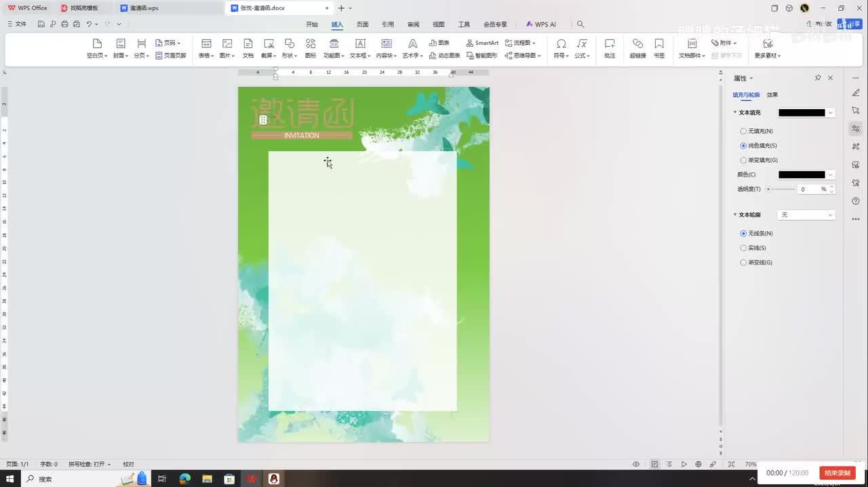
Task: Switch to the 审阅 ribbon tab
Action: tap(413, 24)
